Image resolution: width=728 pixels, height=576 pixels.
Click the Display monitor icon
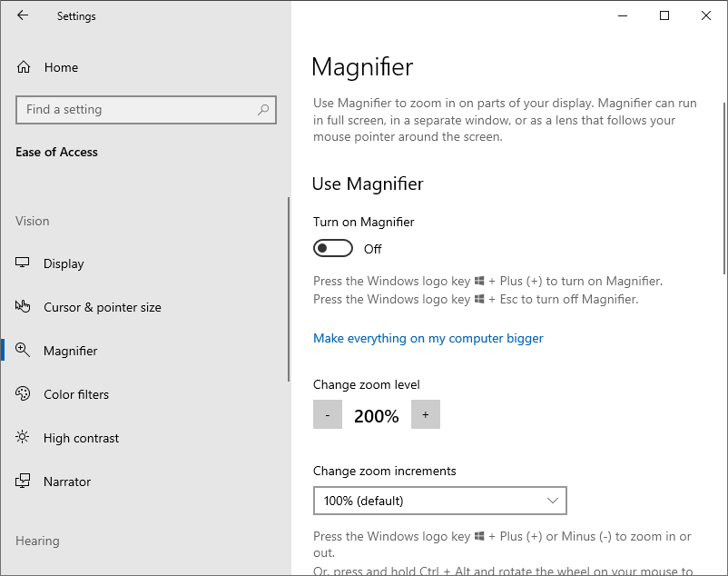[23, 263]
